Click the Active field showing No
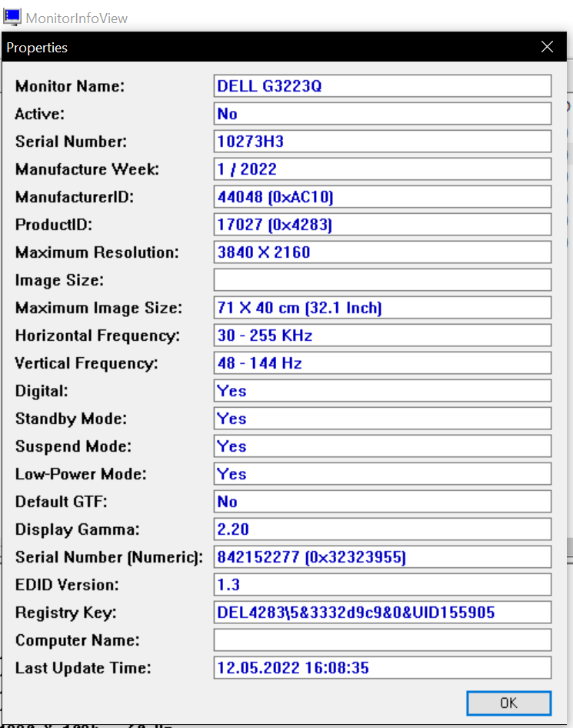The width and height of the screenshot is (573, 728). point(382,114)
